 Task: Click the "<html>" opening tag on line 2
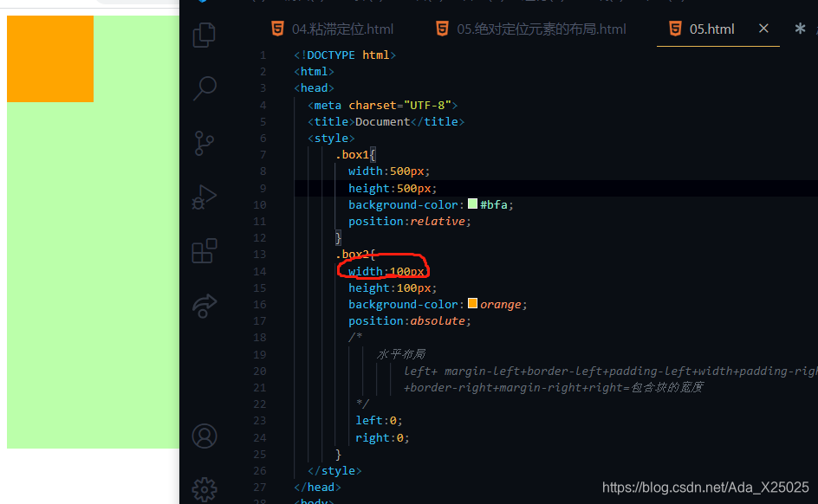pyautogui.click(x=314, y=71)
